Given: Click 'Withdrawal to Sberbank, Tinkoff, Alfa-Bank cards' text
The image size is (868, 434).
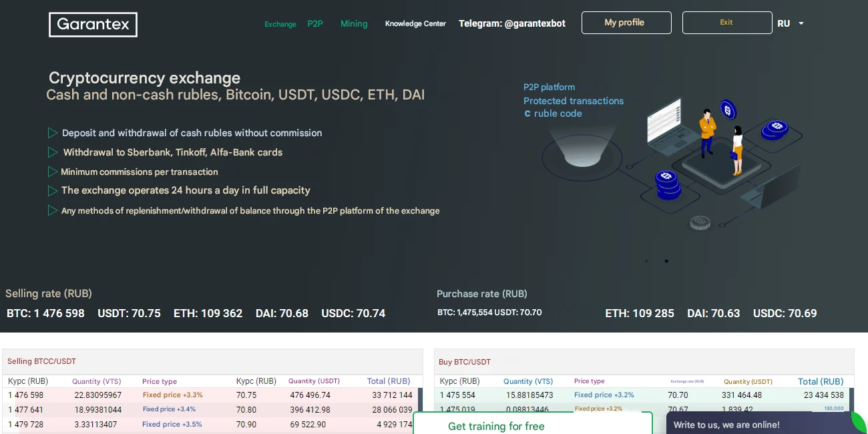Looking at the screenshot, I should click(172, 152).
